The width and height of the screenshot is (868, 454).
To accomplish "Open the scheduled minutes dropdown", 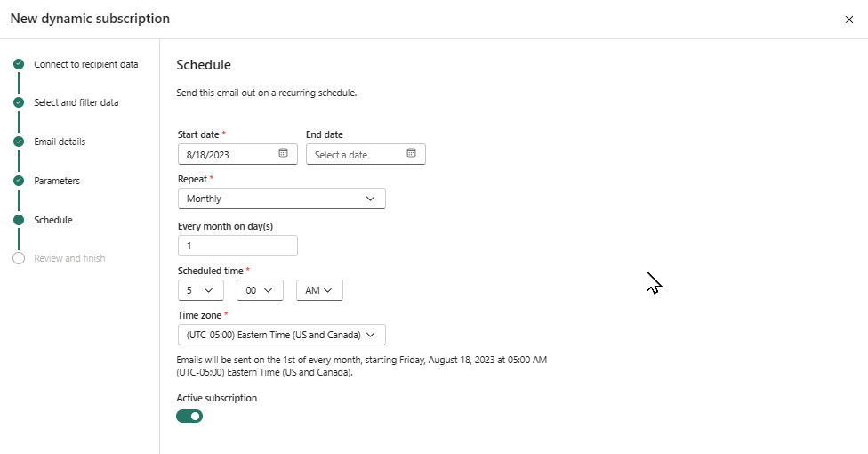I will click(x=259, y=290).
